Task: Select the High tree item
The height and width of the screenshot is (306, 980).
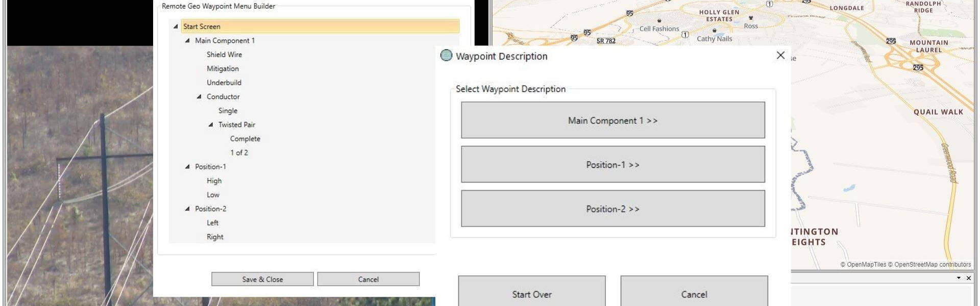Action: [214, 181]
